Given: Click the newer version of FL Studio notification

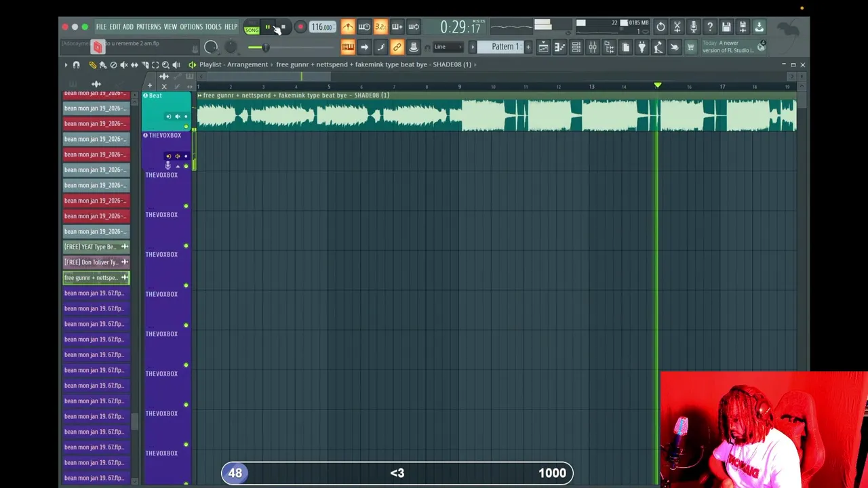Looking at the screenshot, I should pyautogui.click(x=734, y=47).
